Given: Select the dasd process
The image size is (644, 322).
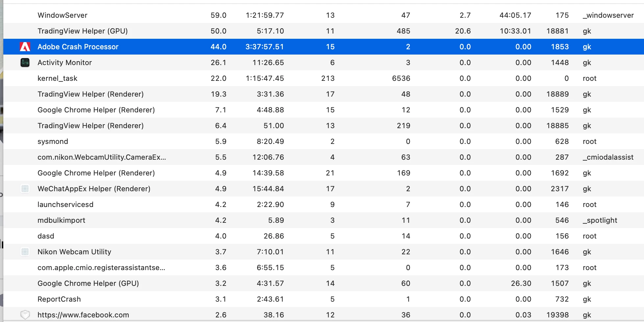Looking at the screenshot, I should (324, 236).
